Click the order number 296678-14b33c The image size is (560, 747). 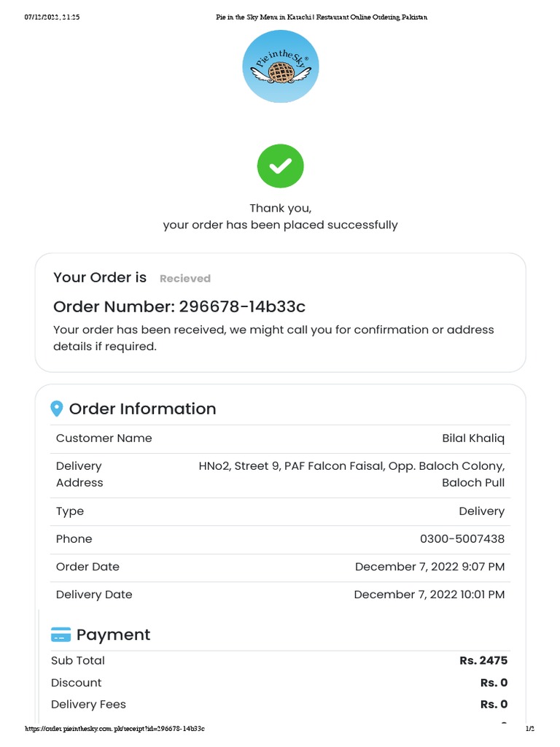pyautogui.click(x=237, y=306)
